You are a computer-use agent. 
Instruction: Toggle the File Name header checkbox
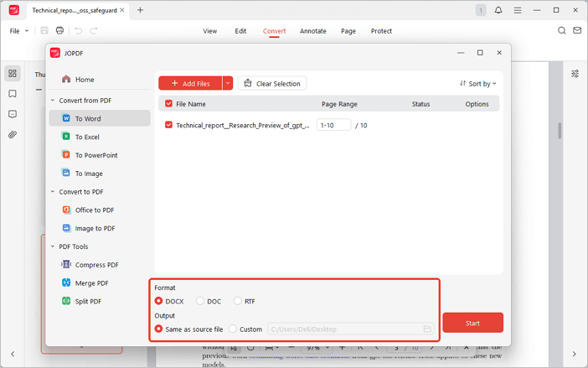coord(168,104)
